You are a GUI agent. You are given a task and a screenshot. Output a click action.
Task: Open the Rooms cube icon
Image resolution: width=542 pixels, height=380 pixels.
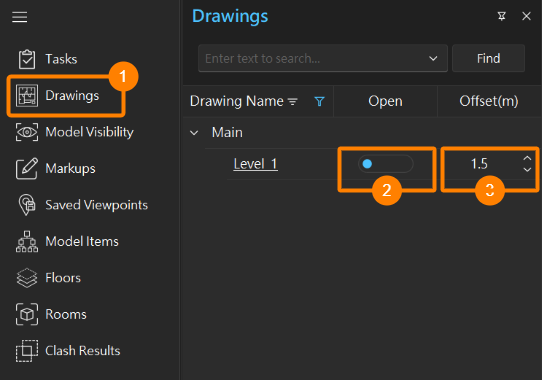[27, 314]
